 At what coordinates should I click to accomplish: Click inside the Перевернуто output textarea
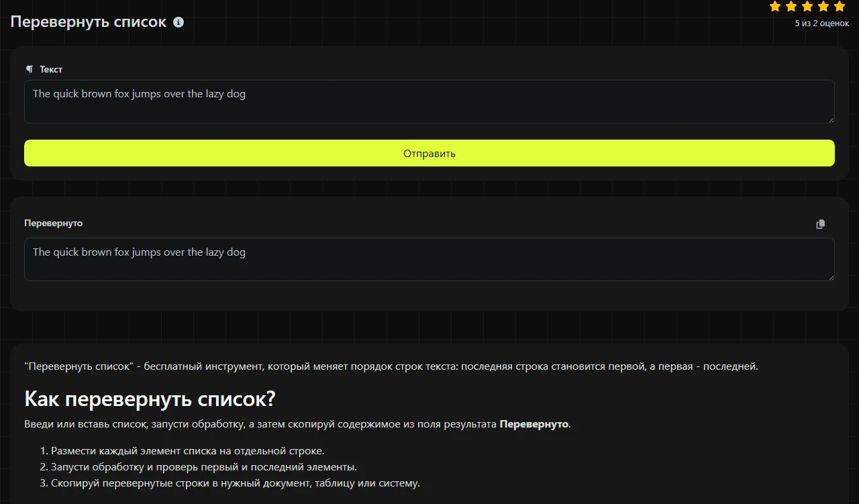coord(429,259)
